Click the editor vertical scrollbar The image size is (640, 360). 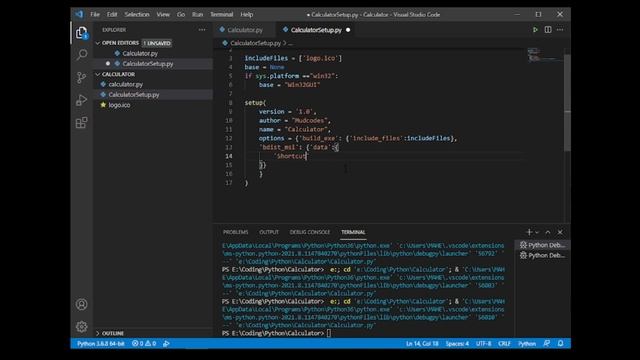coord(567,102)
